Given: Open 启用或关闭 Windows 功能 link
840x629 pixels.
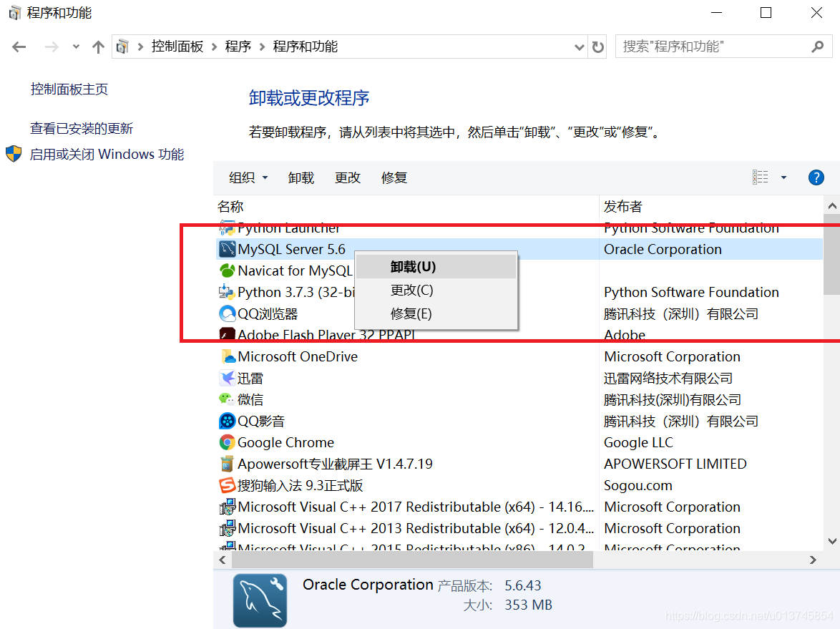Looking at the screenshot, I should coord(107,155).
